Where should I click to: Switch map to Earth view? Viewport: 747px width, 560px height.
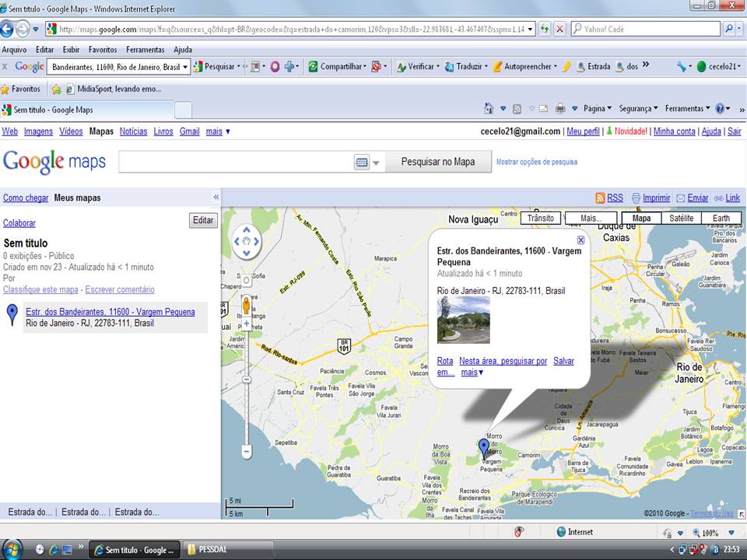point(721,218)
